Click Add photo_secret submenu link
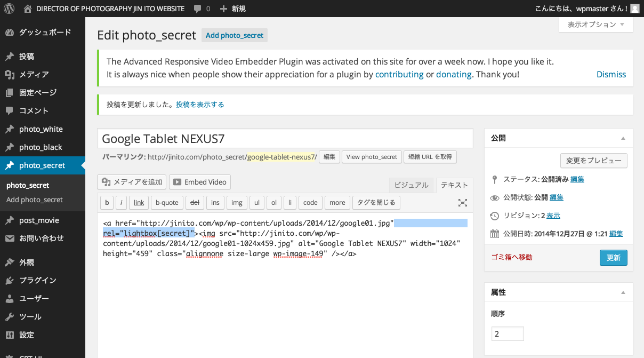644x358 pixels. pyautogui.click(x=35, y=200)
